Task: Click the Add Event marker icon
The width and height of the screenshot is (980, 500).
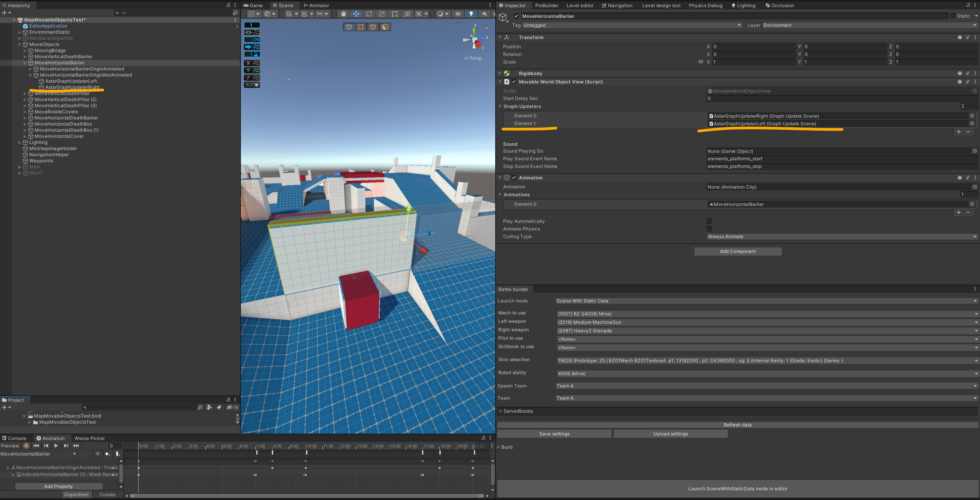Action: click(118, 454)
